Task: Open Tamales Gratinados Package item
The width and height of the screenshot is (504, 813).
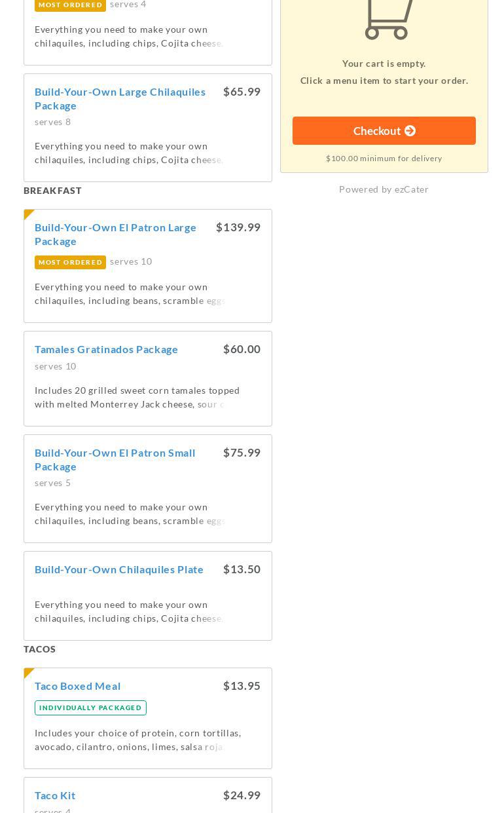Action: point(106,349)
